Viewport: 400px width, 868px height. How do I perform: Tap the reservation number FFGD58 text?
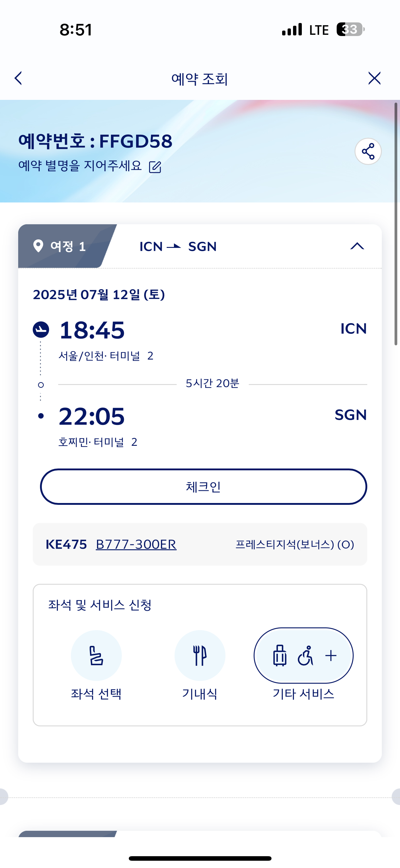[x=135, y=141]
